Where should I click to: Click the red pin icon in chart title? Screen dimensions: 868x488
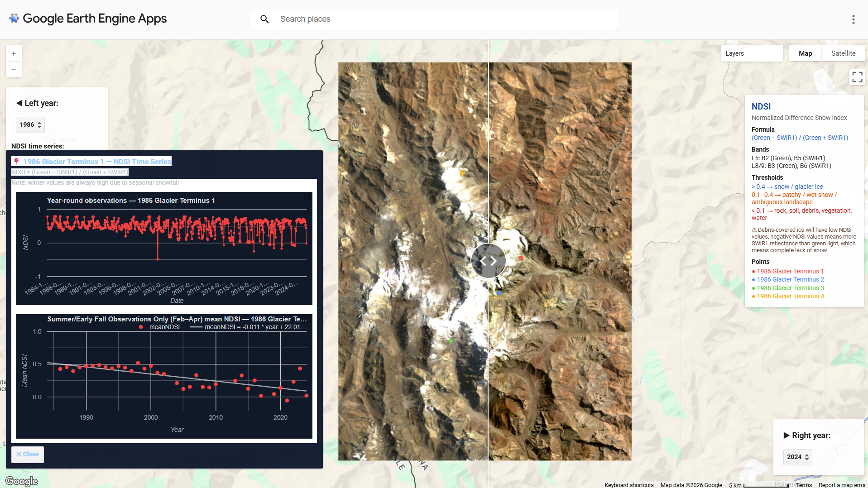[x=16, y=162]
